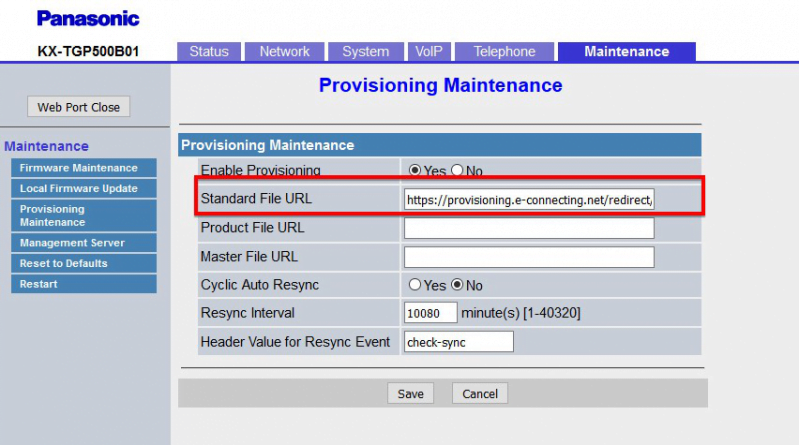799x446 pixels.
Task: Set Cyclic Auto Resync to Yes
Action: [x=415, y=284]
